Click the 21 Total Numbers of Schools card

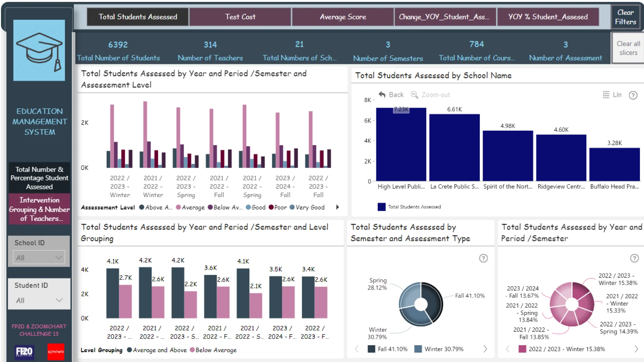300,51
